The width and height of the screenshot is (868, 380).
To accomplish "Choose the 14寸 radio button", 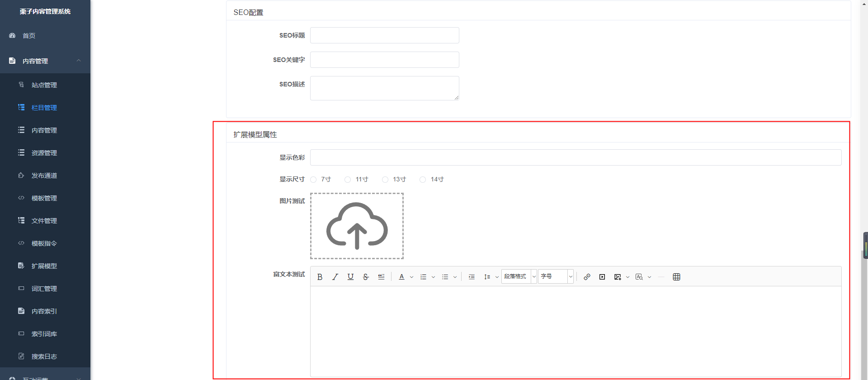I will pyautogui.click(x=423, y=180).
